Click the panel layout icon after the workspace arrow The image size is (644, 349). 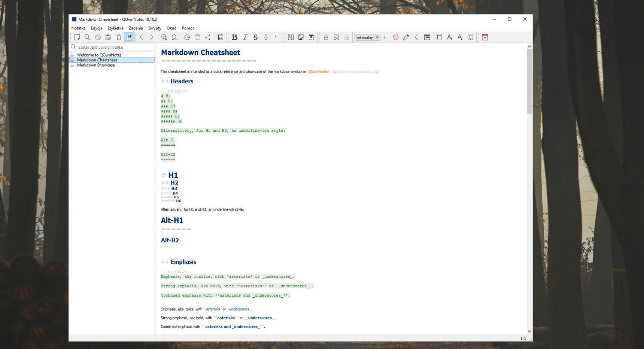(x=427, y=37)
